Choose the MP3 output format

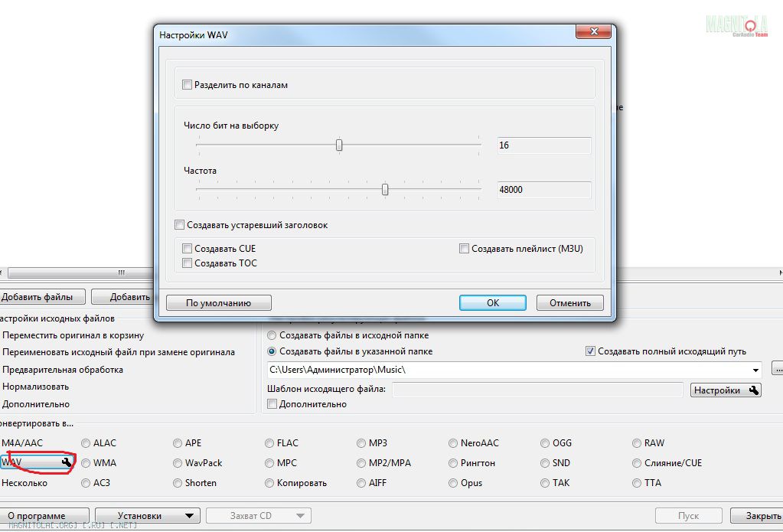pos(362,443)
